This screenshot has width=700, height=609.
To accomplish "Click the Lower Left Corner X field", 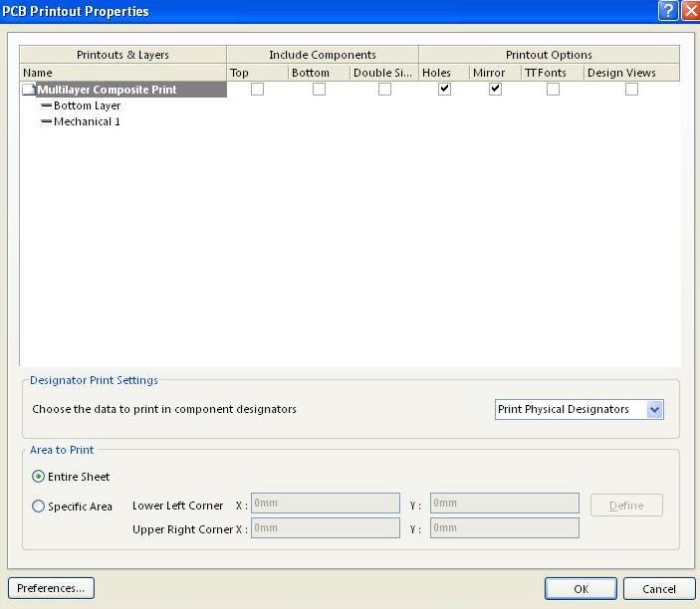I will tap(326, 504).
